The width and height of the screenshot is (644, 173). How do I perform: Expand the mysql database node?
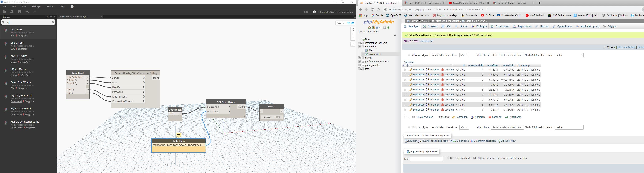(359, 58)
